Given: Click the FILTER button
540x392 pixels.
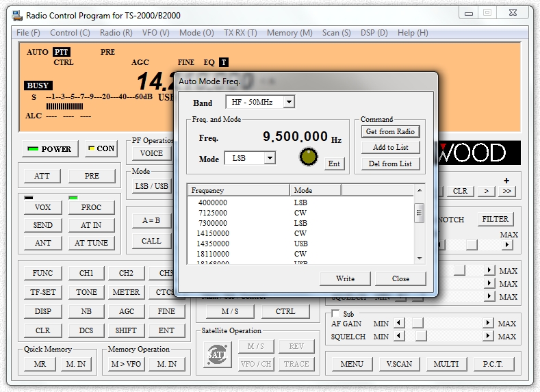Looking at the screenshot, I should (x=496, y=219).
